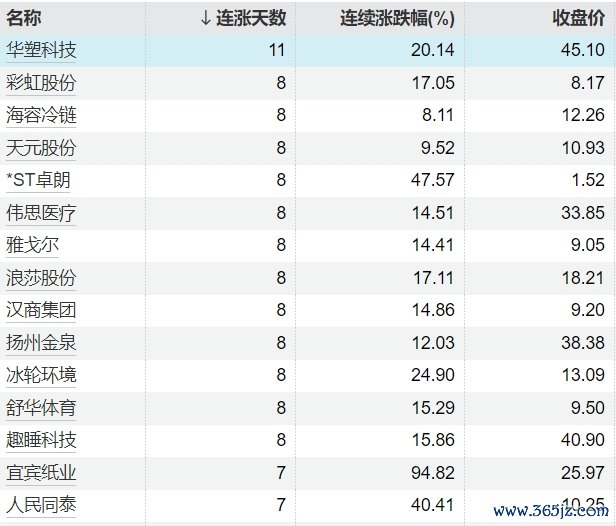Select the 14.41 percent cell

[x=433, y=245]
